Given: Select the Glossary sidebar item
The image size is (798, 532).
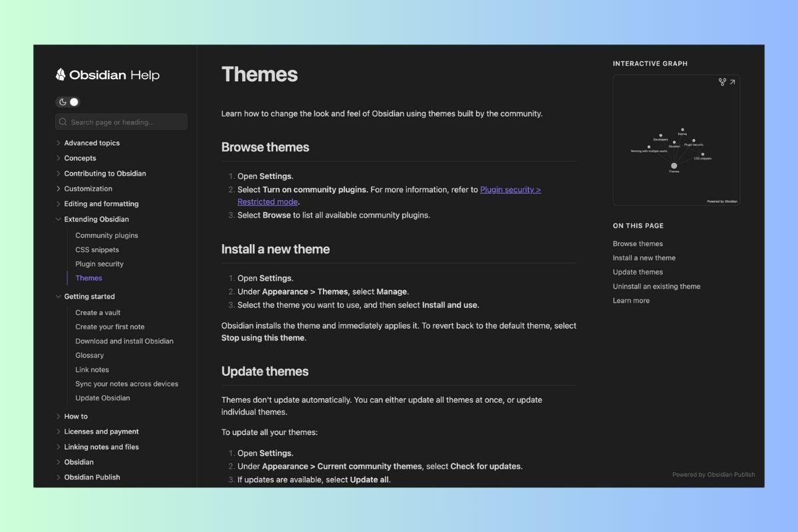Looking at the screenshot, I should click(89, 356).
